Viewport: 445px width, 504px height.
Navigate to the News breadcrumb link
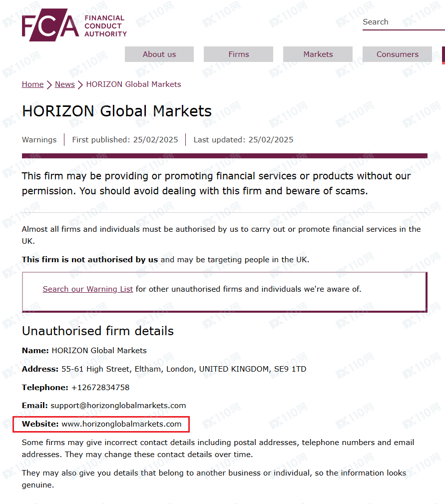65,84
